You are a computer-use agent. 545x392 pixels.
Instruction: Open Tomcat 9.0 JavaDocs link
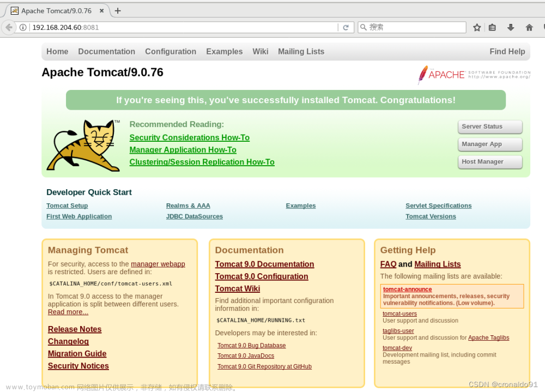(x=246, y=356)
